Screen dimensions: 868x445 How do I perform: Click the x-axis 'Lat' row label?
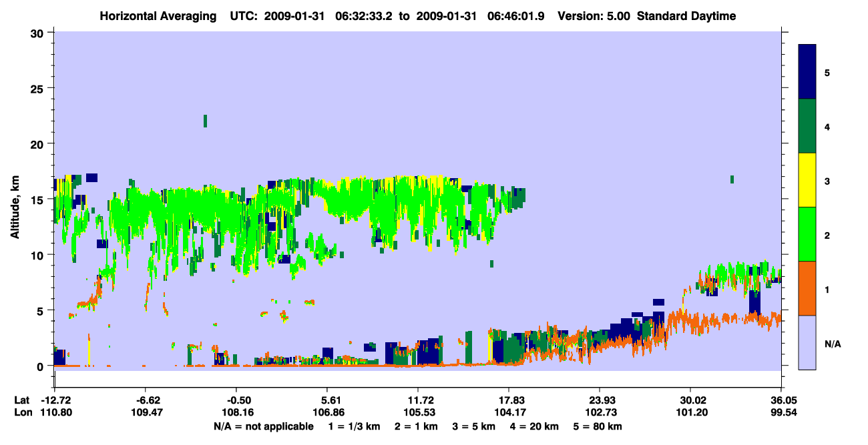[23, 400]
